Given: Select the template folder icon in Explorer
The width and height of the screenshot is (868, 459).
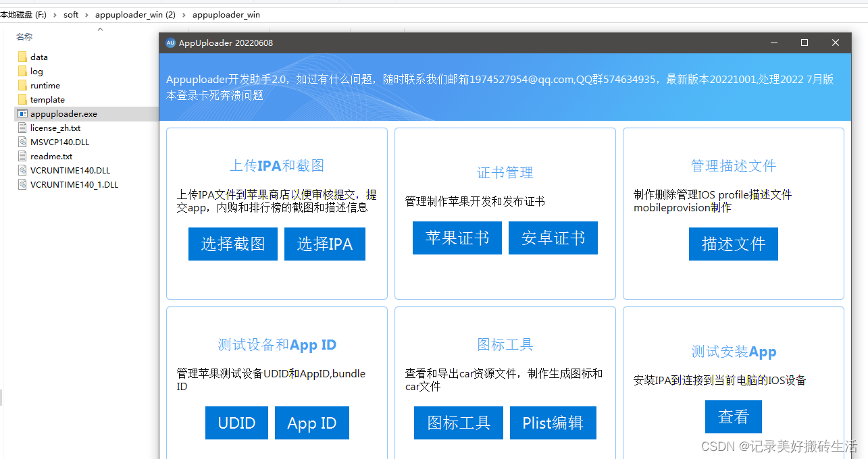Looking at the screenshot, I should pyautogui.click(x=22, y=100).
